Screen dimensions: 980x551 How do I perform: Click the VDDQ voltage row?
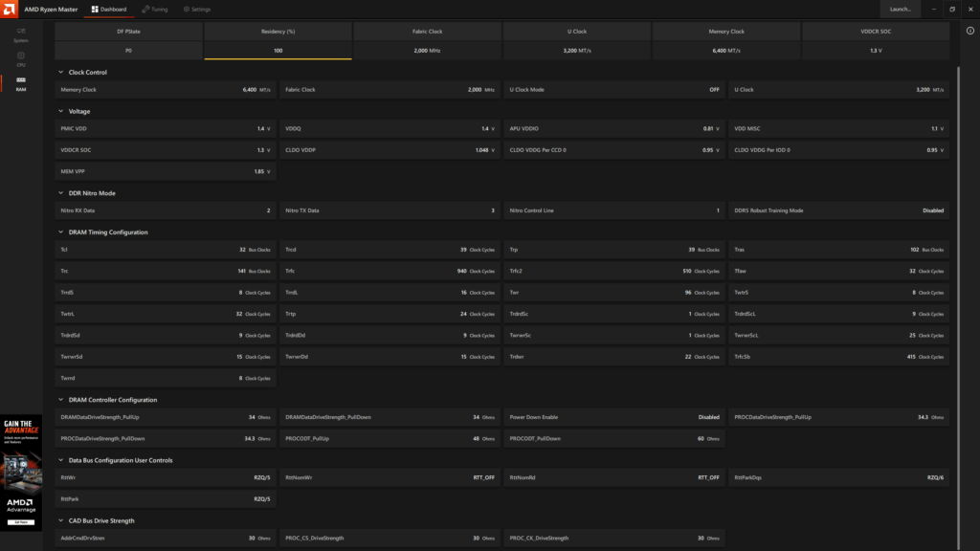(390, 129)
